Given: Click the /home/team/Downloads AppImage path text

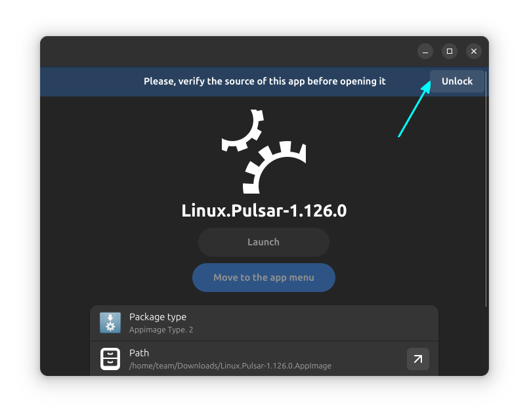Looking at the screenshot, I should tap(230, 366).
